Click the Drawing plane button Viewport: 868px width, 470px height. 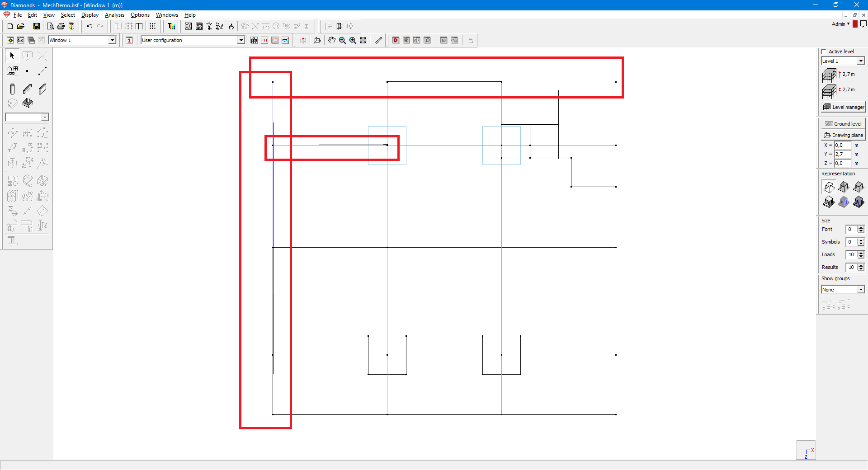(x=843, y=135)
